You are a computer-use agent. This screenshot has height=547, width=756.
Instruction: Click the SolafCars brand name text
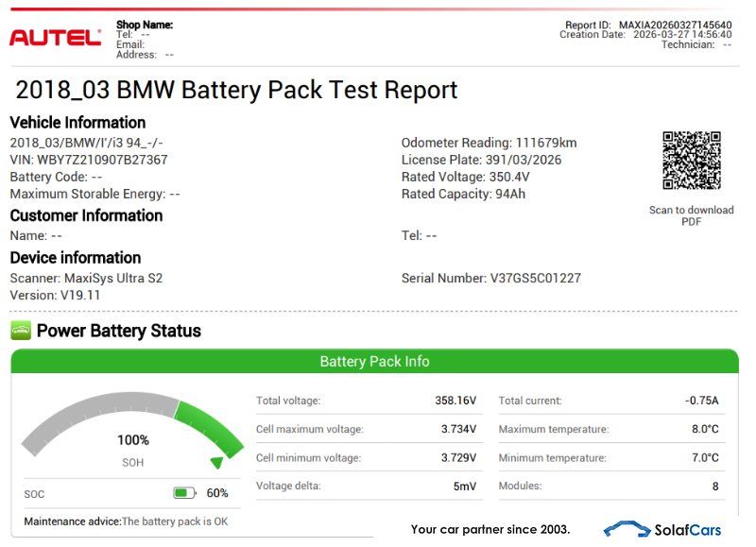pyautogui.click(x=687, y=530)
